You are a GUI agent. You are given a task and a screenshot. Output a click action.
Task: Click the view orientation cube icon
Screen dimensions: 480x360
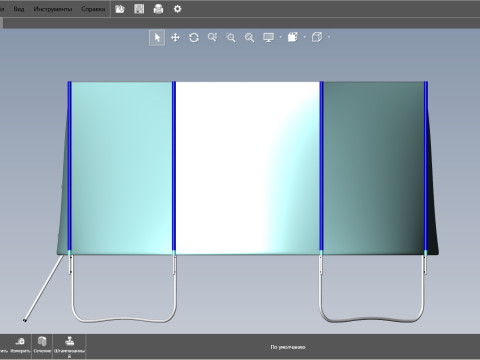click(317, 37)
